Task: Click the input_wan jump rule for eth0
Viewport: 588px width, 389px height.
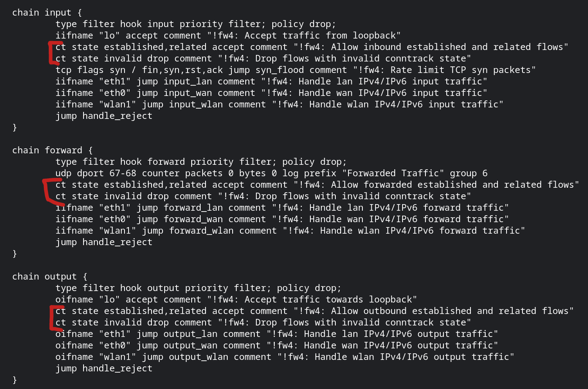Action: (x=271, y=93)
